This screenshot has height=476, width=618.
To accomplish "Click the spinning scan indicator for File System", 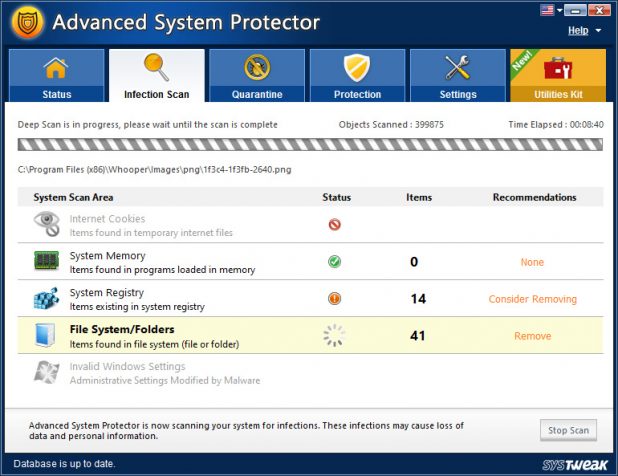I will [334, 335].
